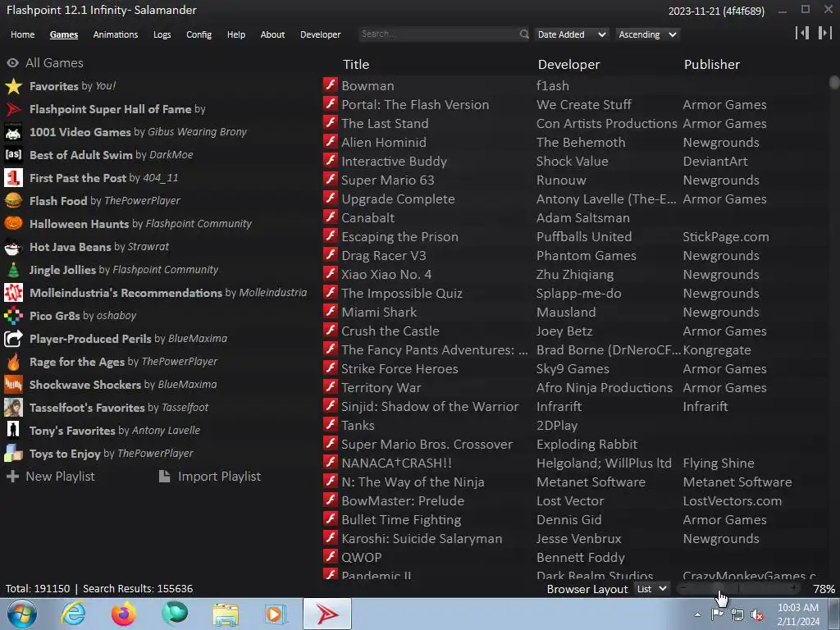Image resolution: width=840 pixels, height=630 pixels.
Task: Open the Ascending order dropdown
Action: pyautogui.click(x=648, y=34)
